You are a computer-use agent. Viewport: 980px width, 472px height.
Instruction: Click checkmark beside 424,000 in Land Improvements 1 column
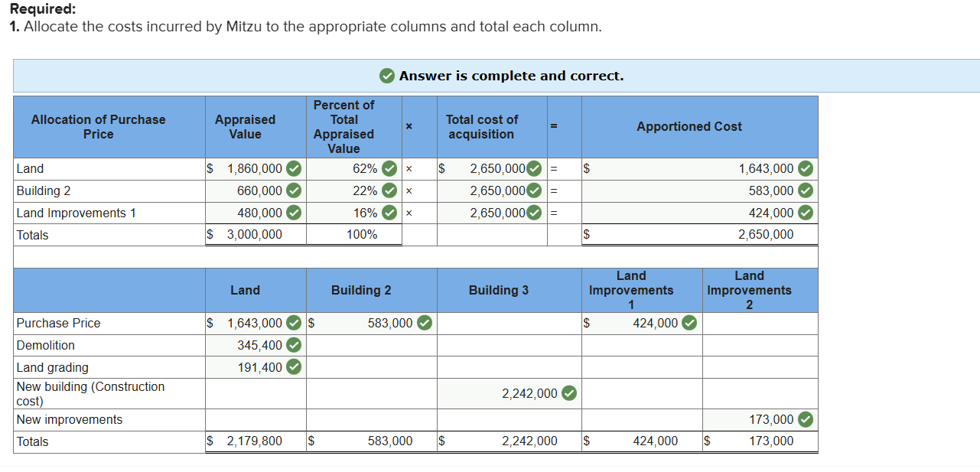pos(689,324)
